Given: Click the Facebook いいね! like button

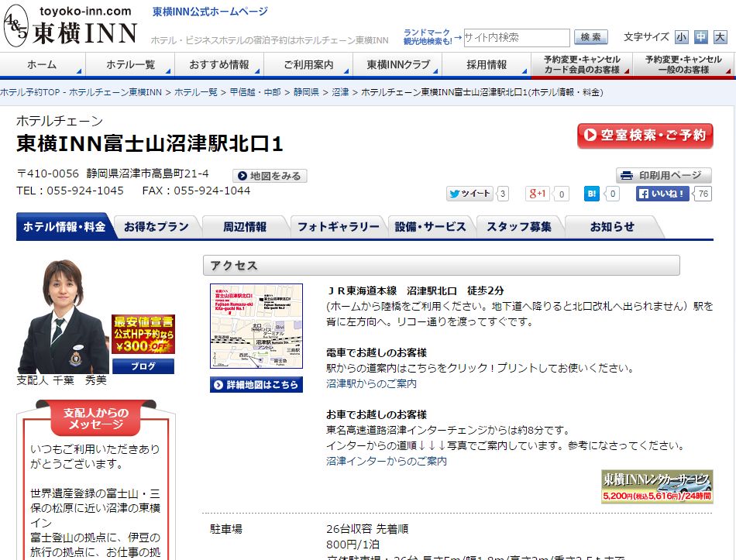Looking at the screenshot, I should 662,194.
